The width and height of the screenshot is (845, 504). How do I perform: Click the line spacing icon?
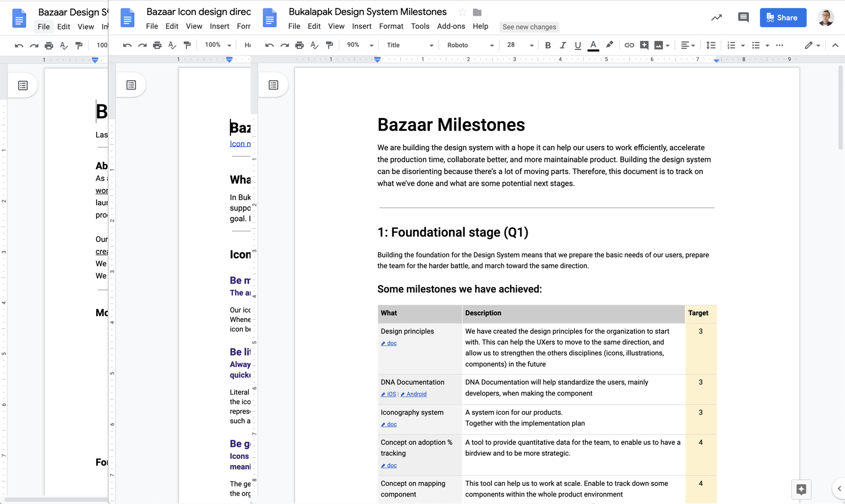tap(711, 45)
